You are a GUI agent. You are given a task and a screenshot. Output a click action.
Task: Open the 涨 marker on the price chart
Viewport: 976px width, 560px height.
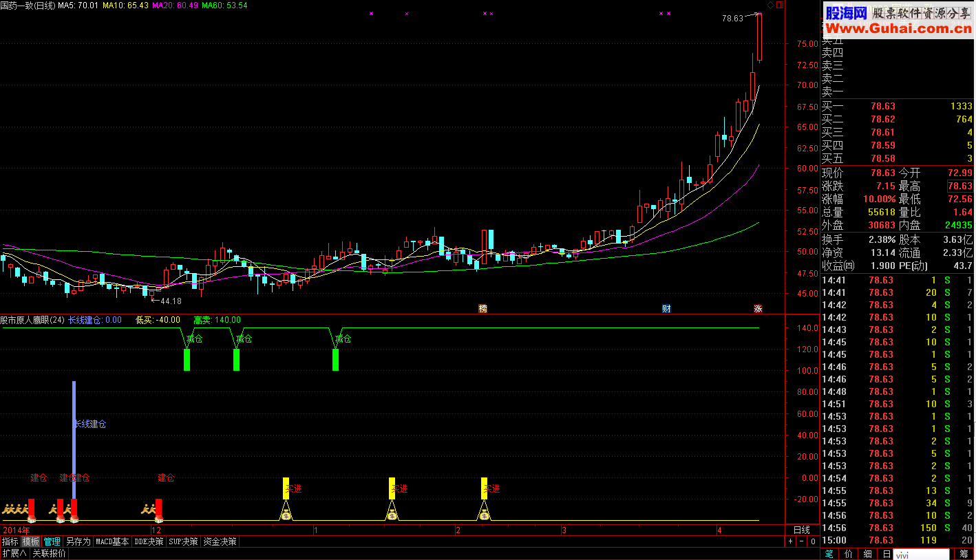(758, 309)
